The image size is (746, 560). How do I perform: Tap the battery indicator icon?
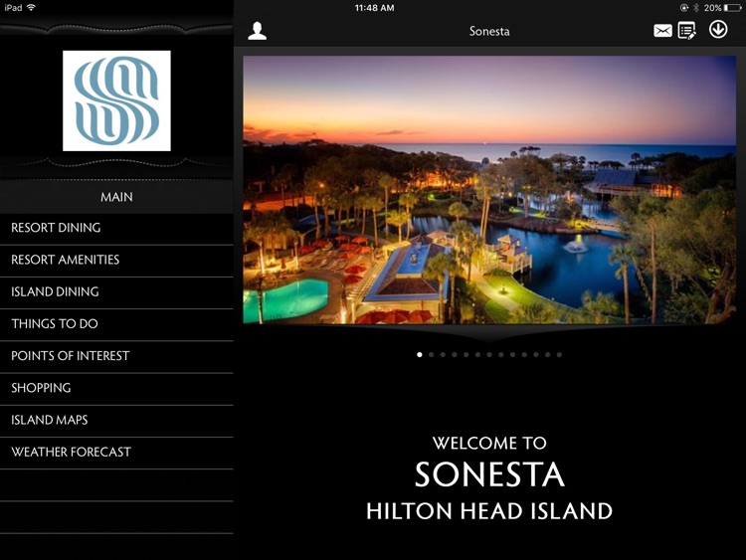[x=732, y=8]
